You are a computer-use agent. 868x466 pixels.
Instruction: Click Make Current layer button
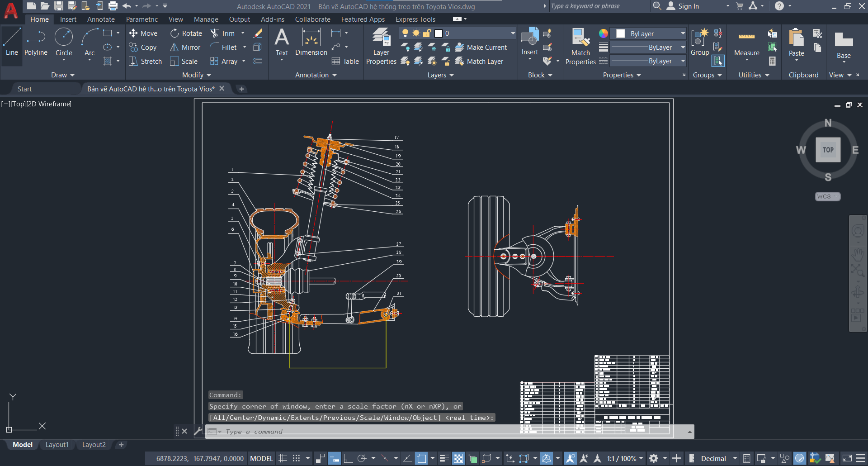tap(481, 47)
